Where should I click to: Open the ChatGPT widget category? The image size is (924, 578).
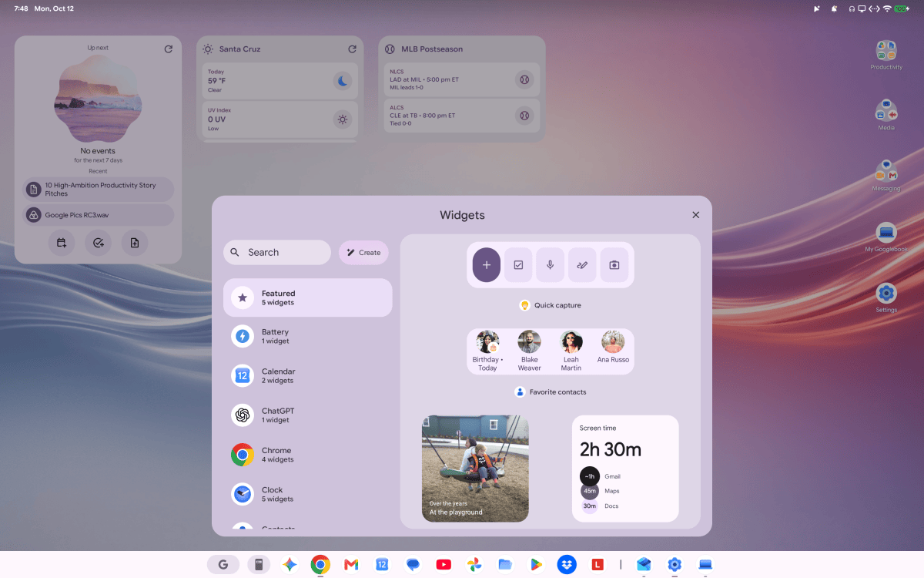(307, 415)
